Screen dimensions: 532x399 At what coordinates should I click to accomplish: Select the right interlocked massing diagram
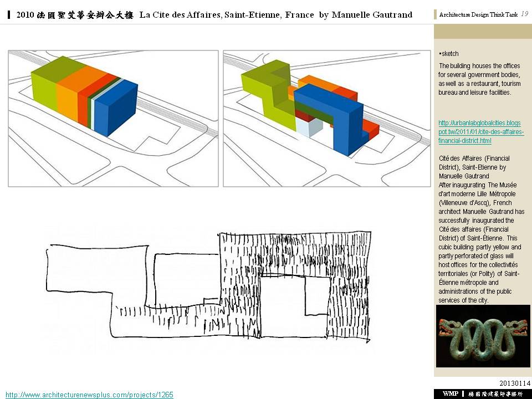327,118
